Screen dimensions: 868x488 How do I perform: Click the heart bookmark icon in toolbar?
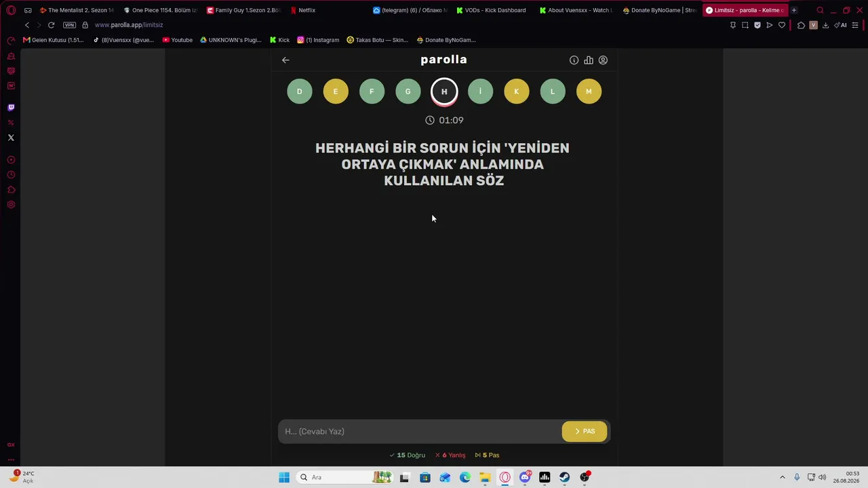point(782,25)
